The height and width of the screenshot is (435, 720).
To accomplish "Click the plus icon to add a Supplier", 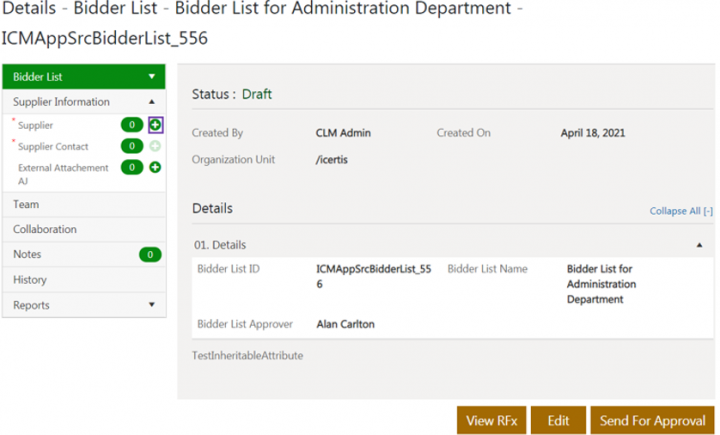I will click(x=155, y=125).
